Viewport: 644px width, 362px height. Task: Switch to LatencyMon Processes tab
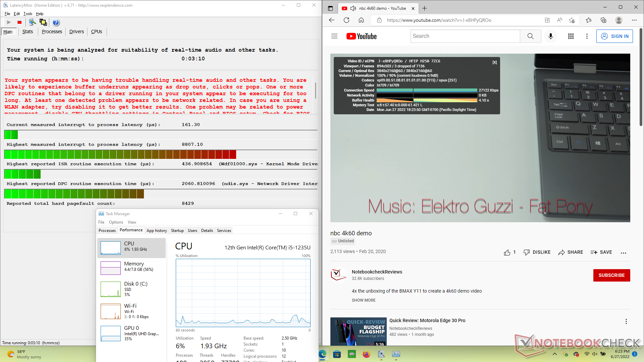click(x=52, y=32)
